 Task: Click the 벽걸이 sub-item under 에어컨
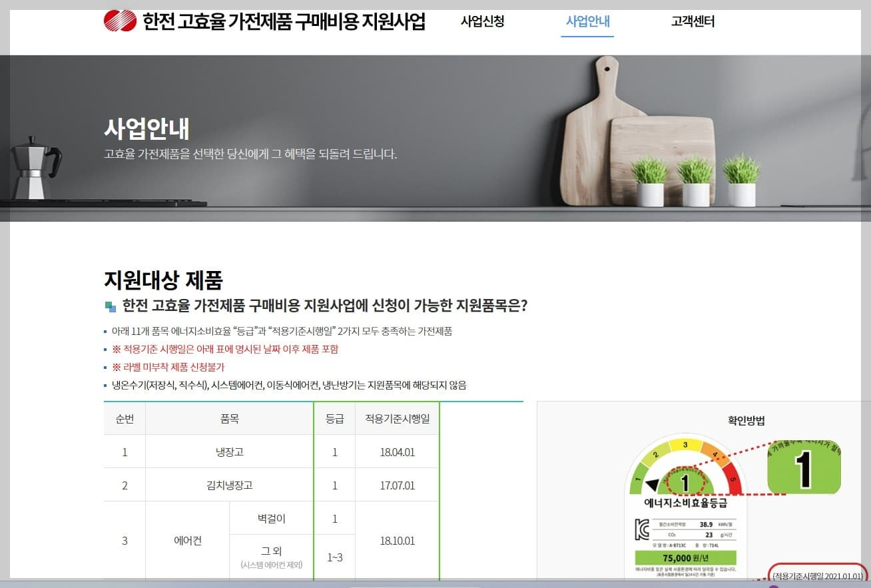271,517
